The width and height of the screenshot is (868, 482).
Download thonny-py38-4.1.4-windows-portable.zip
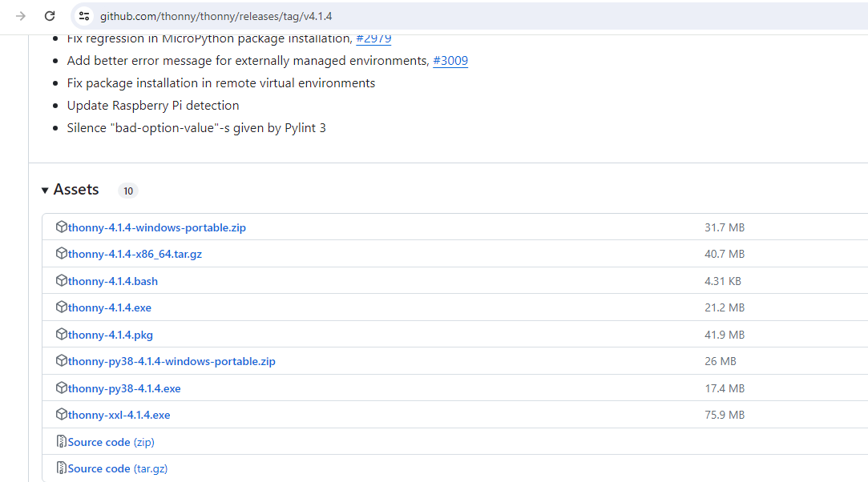(172, 361)
